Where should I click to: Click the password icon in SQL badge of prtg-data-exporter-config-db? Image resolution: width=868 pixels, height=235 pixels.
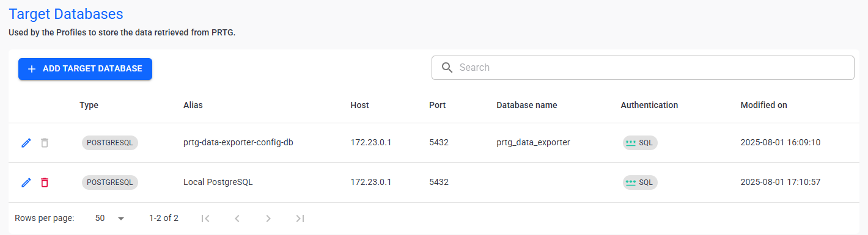(630, 143)
